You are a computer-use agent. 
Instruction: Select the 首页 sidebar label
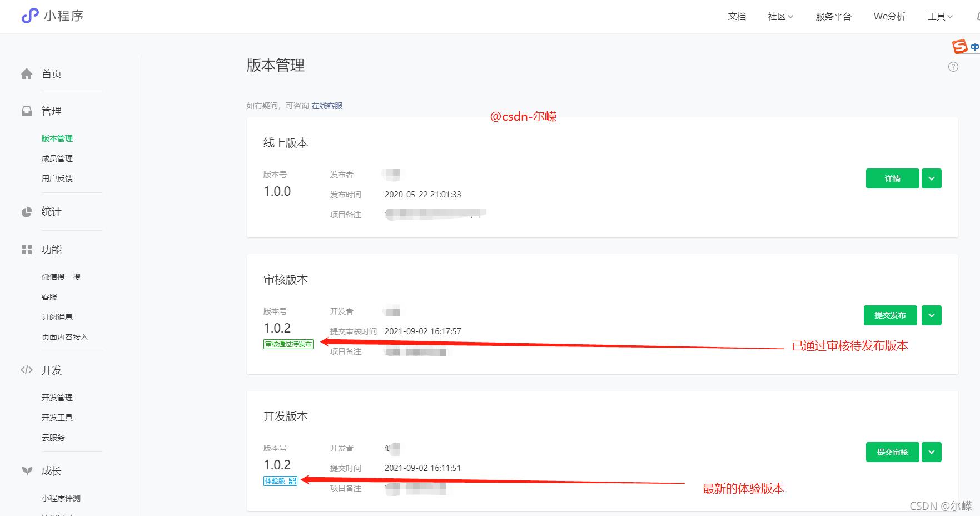pos(52,74)
